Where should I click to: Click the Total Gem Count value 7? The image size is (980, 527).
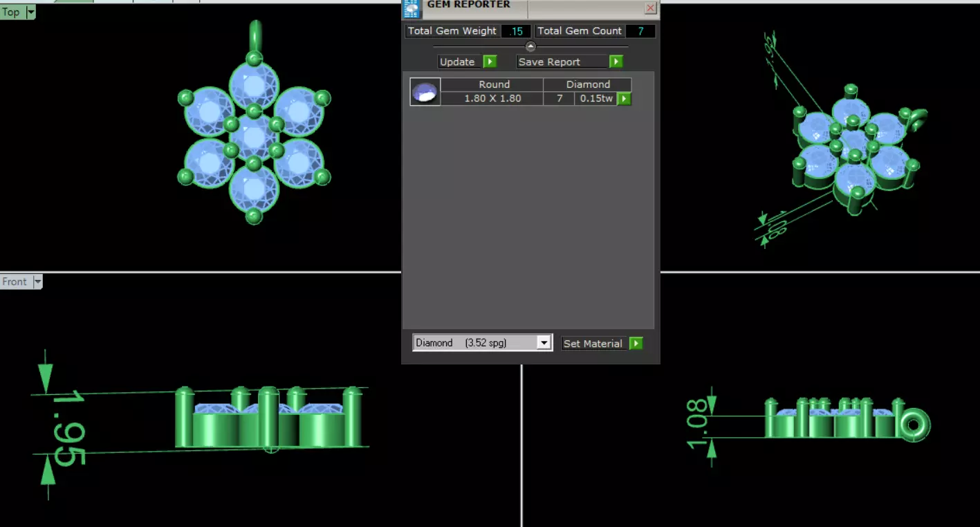point(640,31)
